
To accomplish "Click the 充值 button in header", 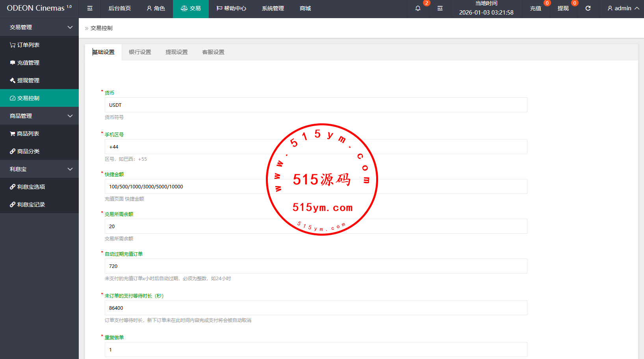I will [535, 8].
